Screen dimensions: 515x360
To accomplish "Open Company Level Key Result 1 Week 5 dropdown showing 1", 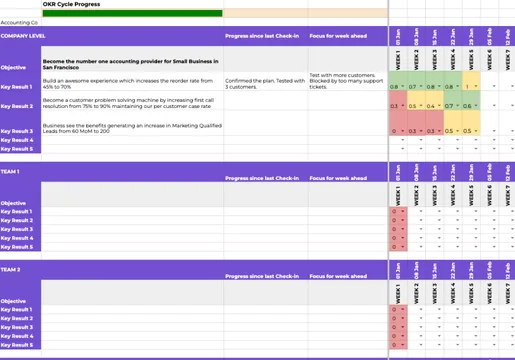I will [x=476, y=86].
